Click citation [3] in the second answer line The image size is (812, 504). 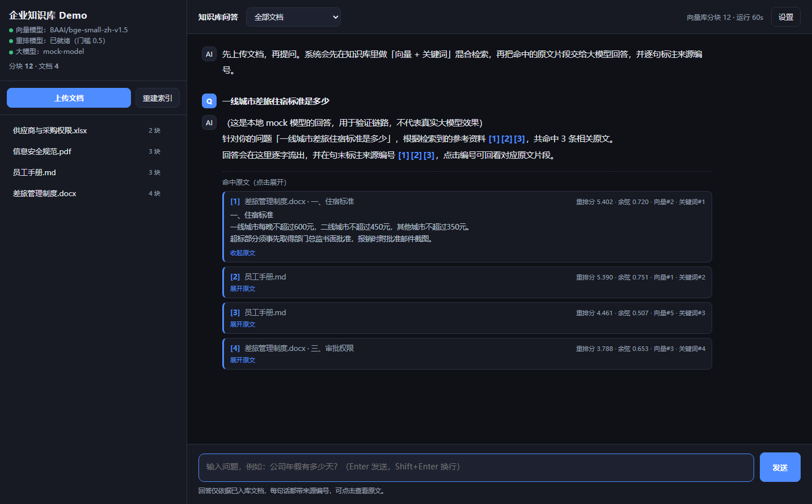[429, 155]
